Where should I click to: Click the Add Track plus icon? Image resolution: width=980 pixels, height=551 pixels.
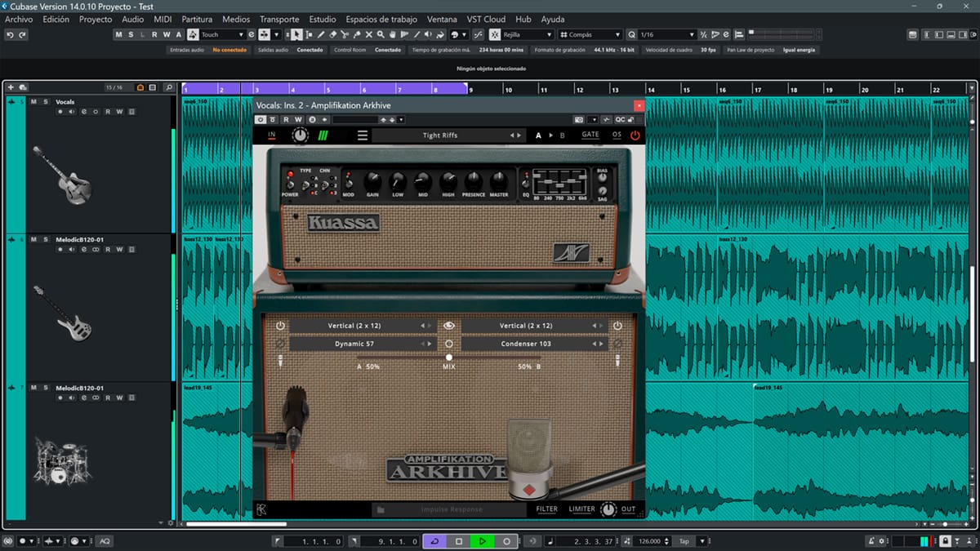click(11, 87)
